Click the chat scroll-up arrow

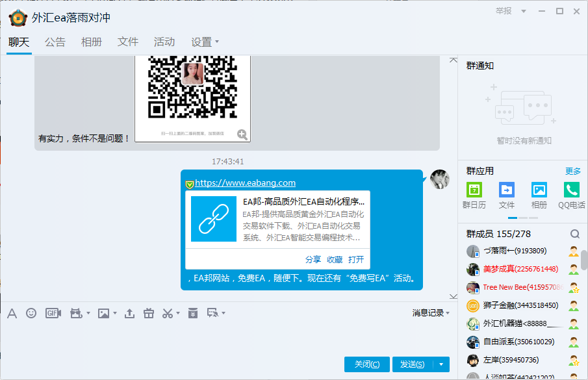click(x=454, y=60)
